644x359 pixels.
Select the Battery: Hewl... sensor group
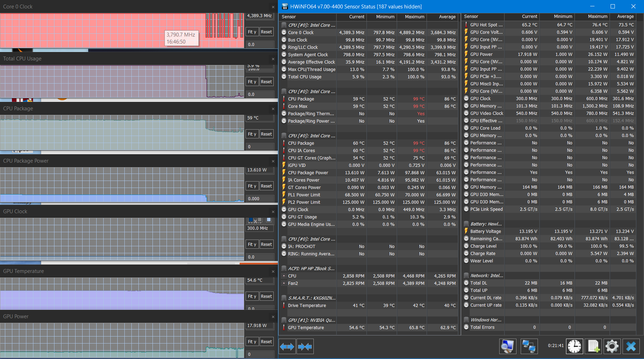(549, 224)
